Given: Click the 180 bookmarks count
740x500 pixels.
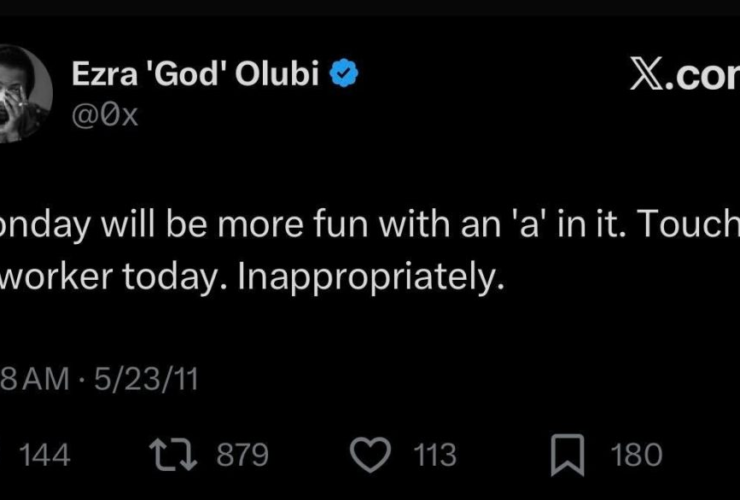Looking at the screenshot, I should pos(636,455).
